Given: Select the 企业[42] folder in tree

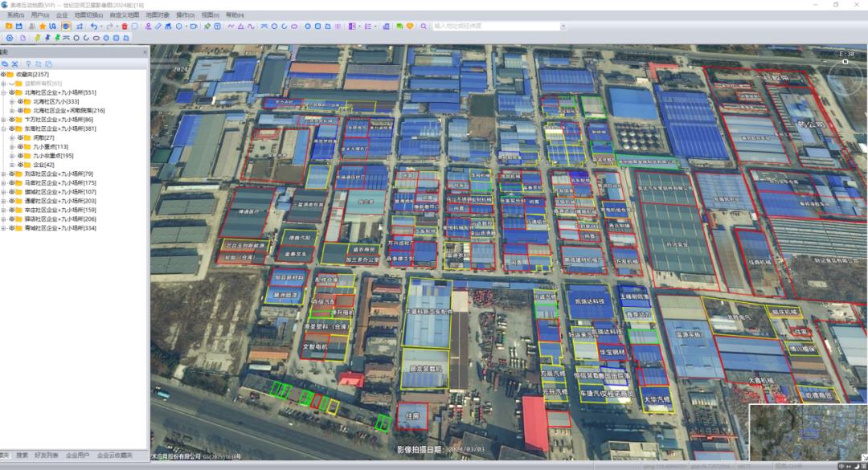Looking at the screenshot, I should click(43, 165).
